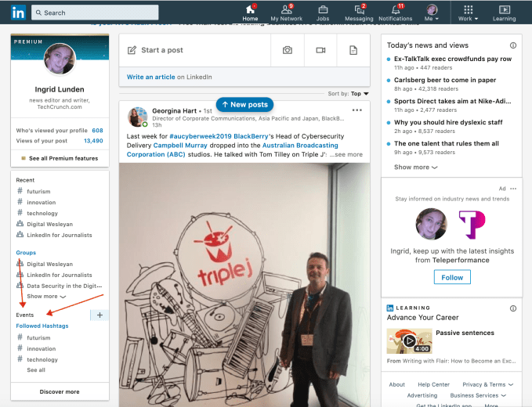Viewport: 532px width, 407px height.
Task: Click See all followed hashtags
Action: [36, 369]
